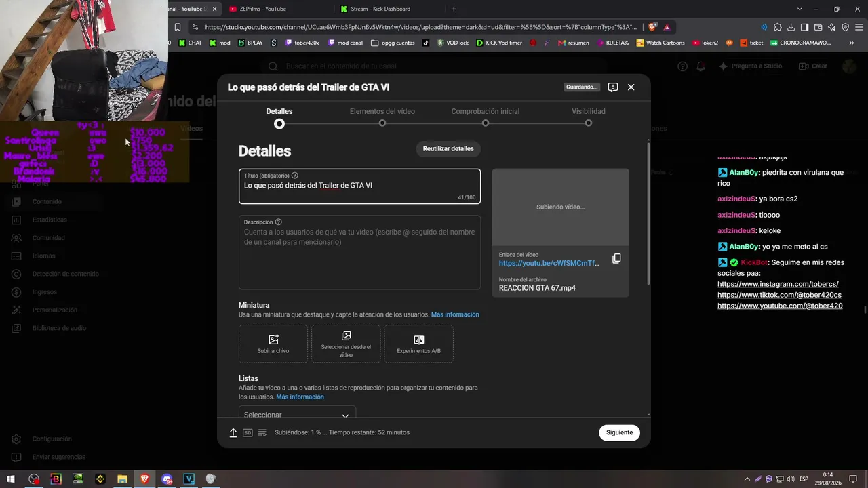Check the subtitles status icon in dialog footer
868x488 pixels.
pos(262,432)
